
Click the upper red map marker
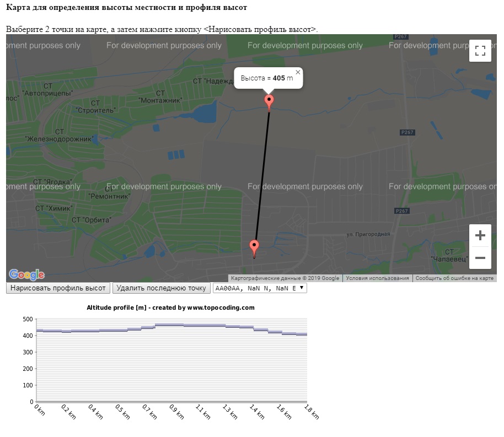pyautogui.click(x=269, y=101)
